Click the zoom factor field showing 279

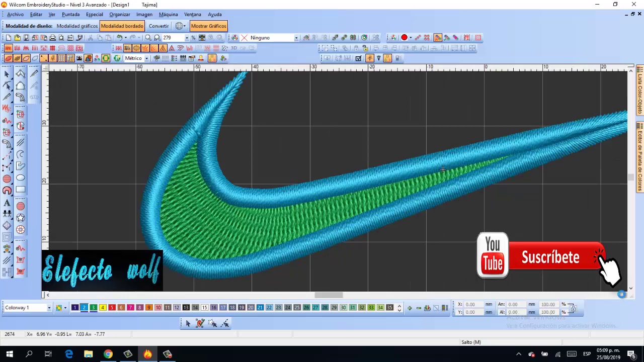(x=173, y=38)
